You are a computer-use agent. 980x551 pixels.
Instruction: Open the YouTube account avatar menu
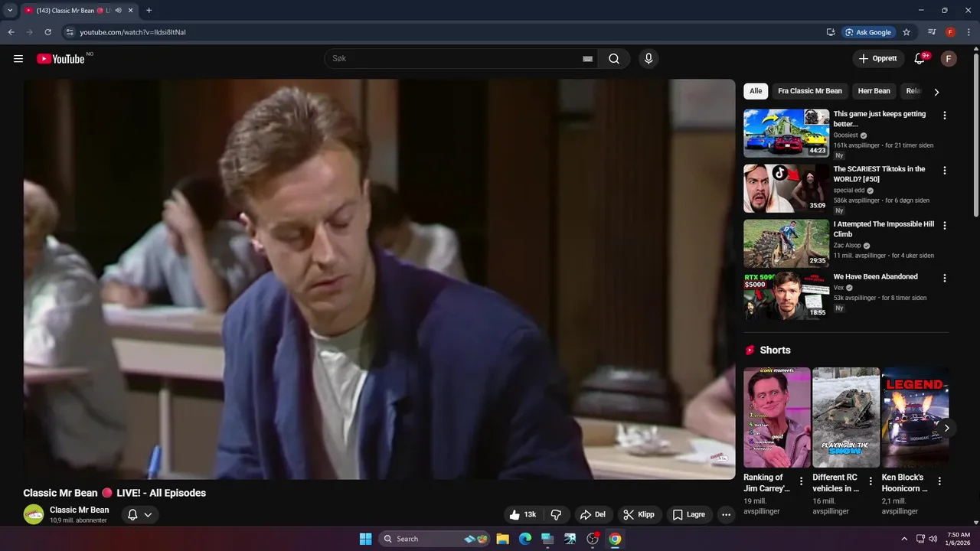[x=949, y=59]
